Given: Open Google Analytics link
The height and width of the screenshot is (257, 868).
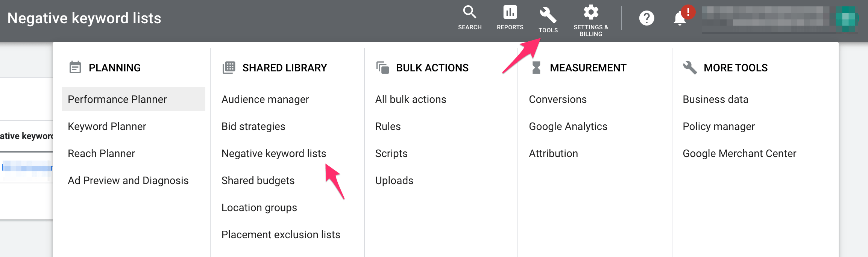Looking at the screenshot, I should 568,127.
